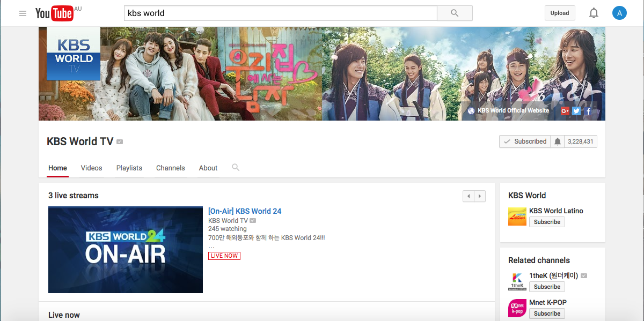Click the search magnifier button

click(455, 13)
